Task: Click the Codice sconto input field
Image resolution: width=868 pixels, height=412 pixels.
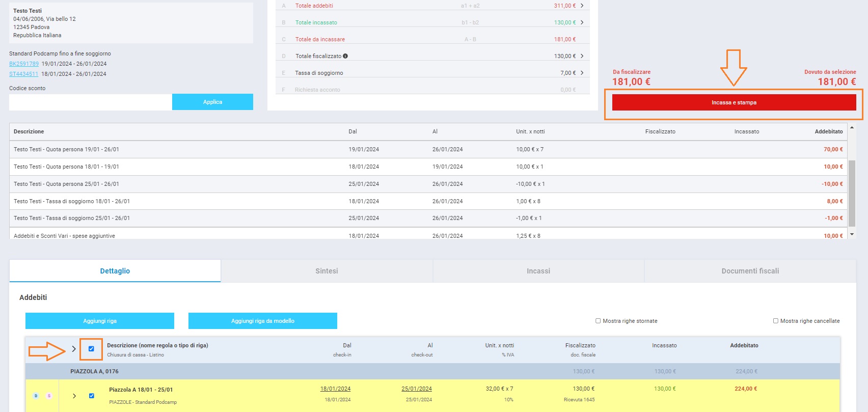Action: tap(90, 102)
